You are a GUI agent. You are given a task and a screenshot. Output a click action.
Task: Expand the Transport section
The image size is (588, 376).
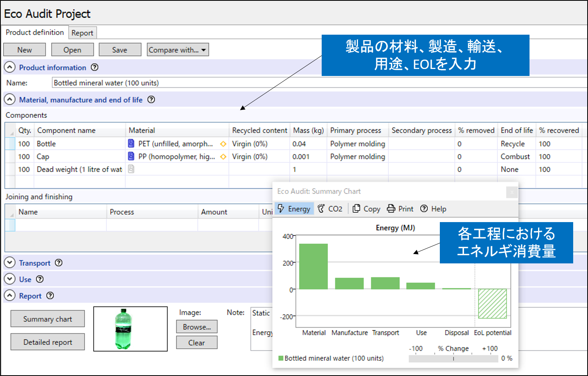click(x=10, y=263)
